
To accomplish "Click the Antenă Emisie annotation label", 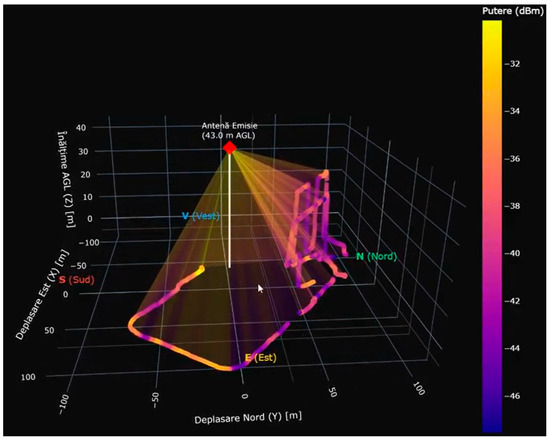I will click(x=229, y=131).
